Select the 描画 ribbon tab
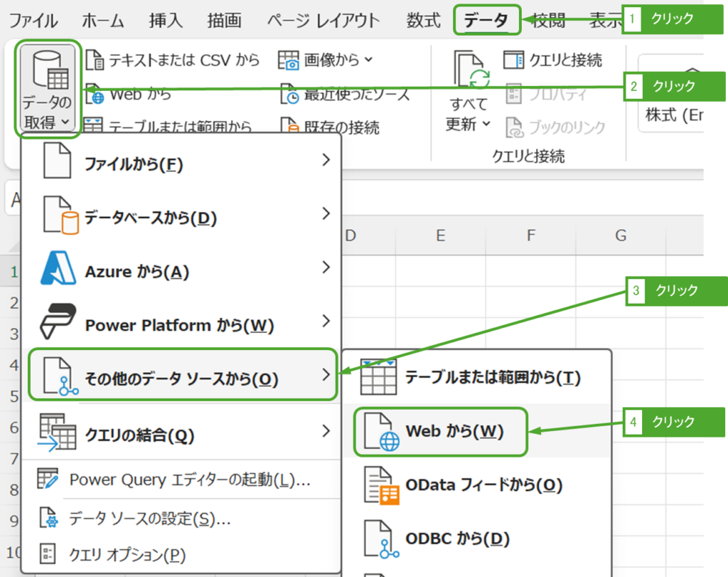This screenshot has height=577, width=728. tap(224, 21)
